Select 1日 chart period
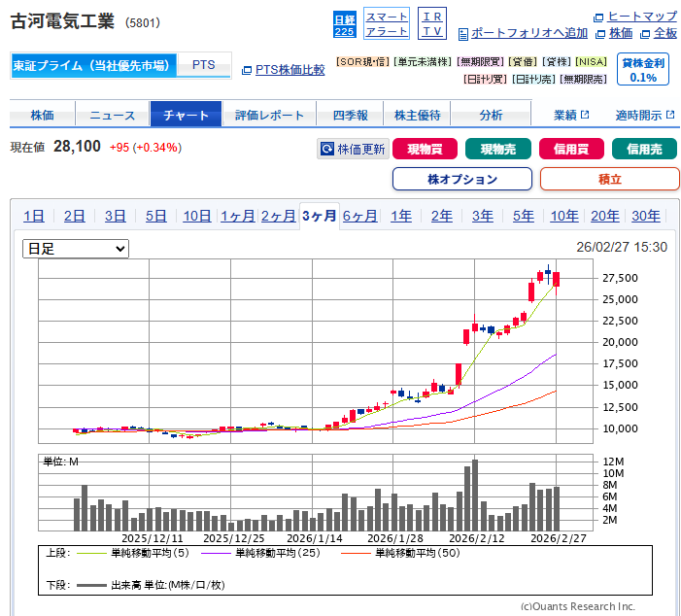 (33, 216)
